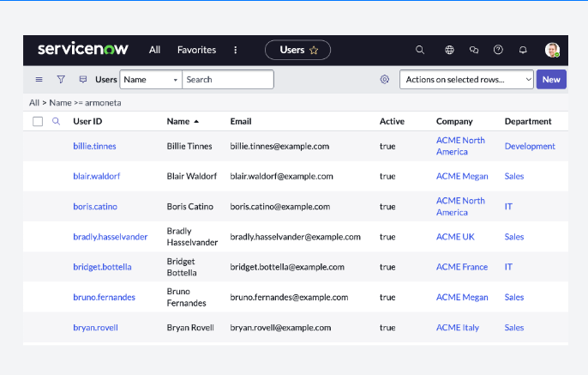Click the name cell Boris Catino
Screen dimensions: 588x375
tap(189, 207)
